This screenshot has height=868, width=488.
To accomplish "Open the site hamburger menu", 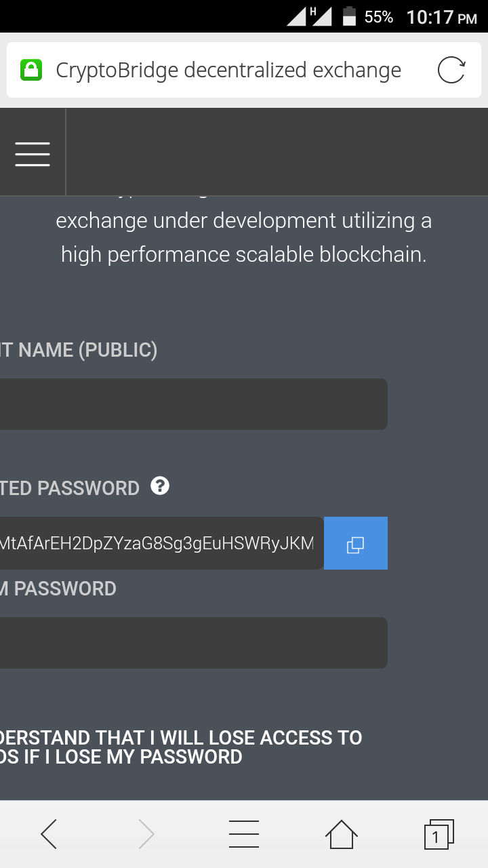I will [x=33, y=154].
